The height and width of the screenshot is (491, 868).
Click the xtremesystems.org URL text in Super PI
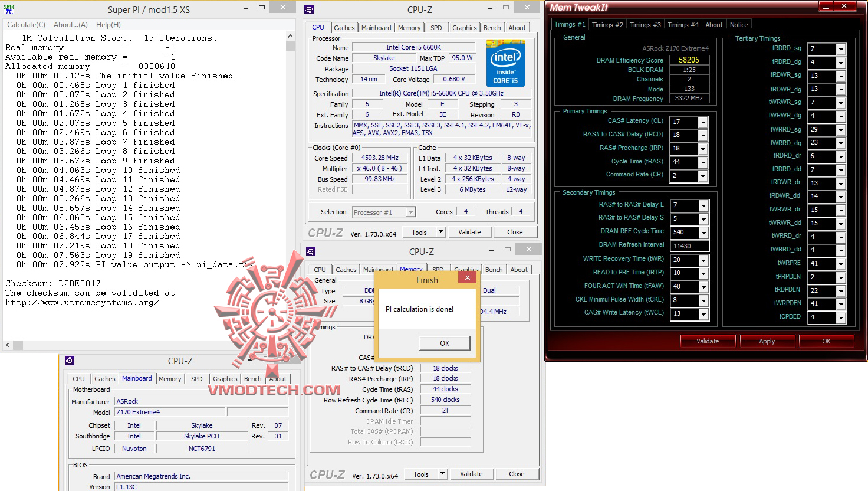83,303
